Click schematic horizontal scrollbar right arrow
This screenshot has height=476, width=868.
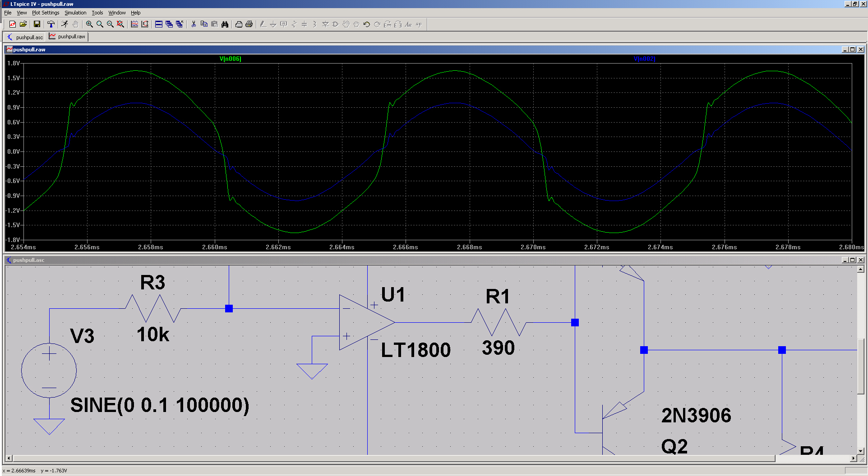point(853,458)
